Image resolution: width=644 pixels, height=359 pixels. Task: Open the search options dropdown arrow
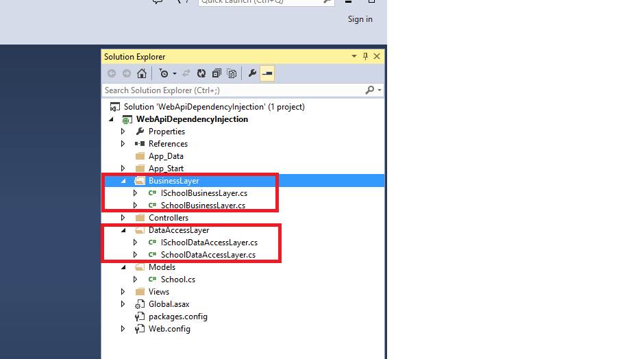coord(380,90)
